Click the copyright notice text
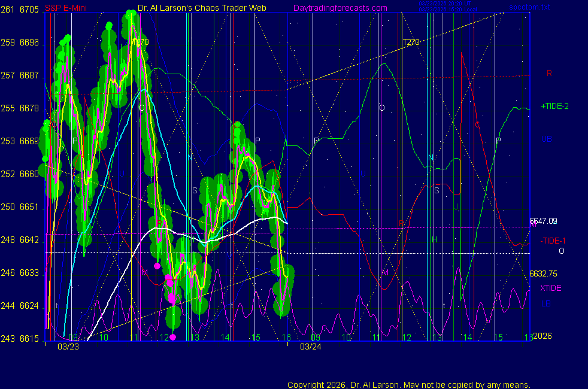This screenshot has width=588, height=389. click(x=409, y=384)
